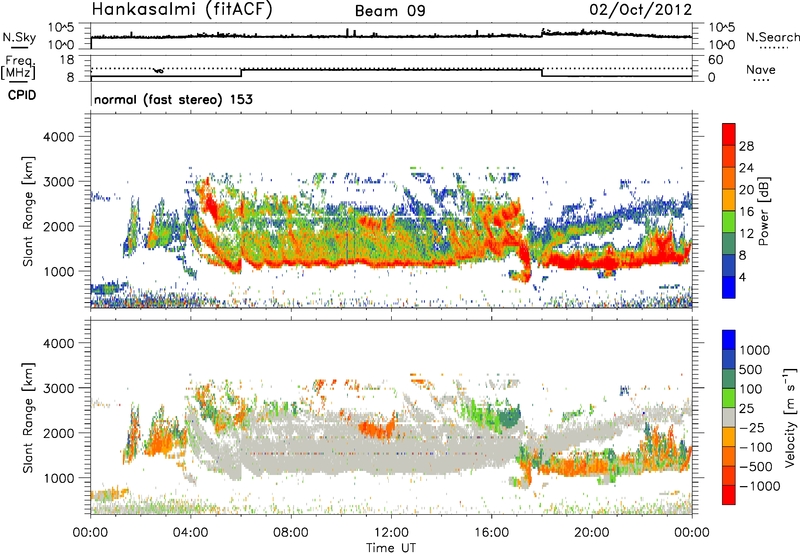Click the '-1000' velocity scale value
The width and height of the screenshot is (800, 554).
pyautogui.click(x=759, y=486)
